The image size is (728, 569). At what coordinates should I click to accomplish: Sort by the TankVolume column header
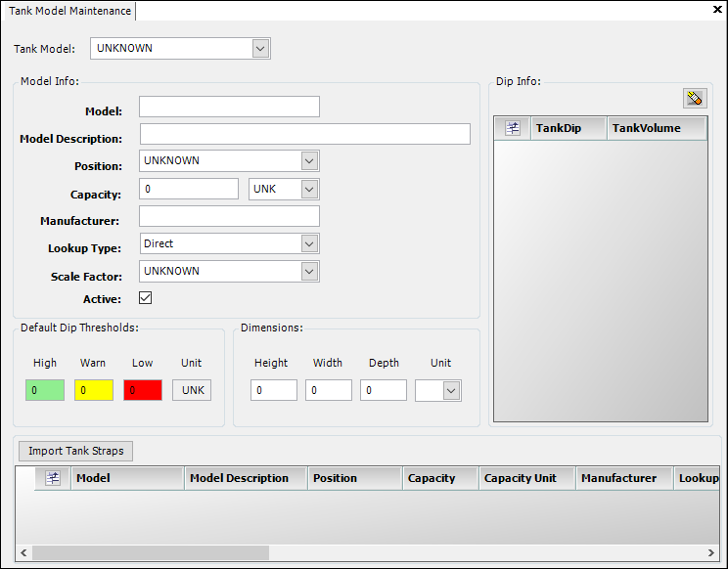tap(656, 128)
